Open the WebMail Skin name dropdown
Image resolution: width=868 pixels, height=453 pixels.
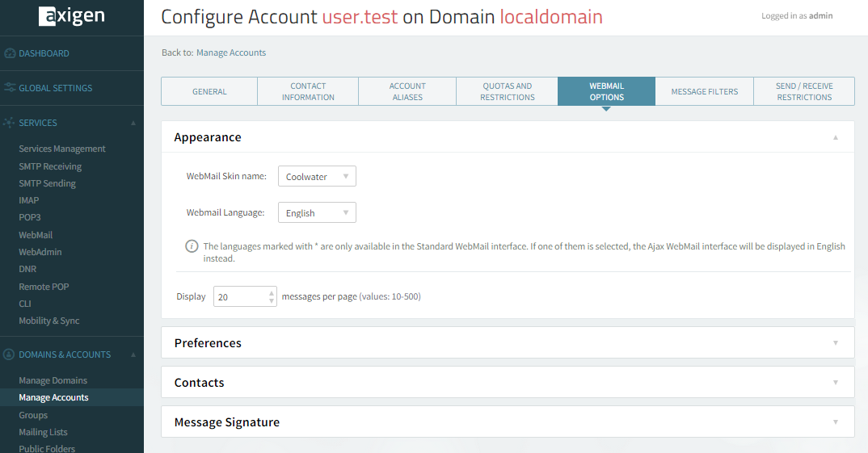point(316,177)
